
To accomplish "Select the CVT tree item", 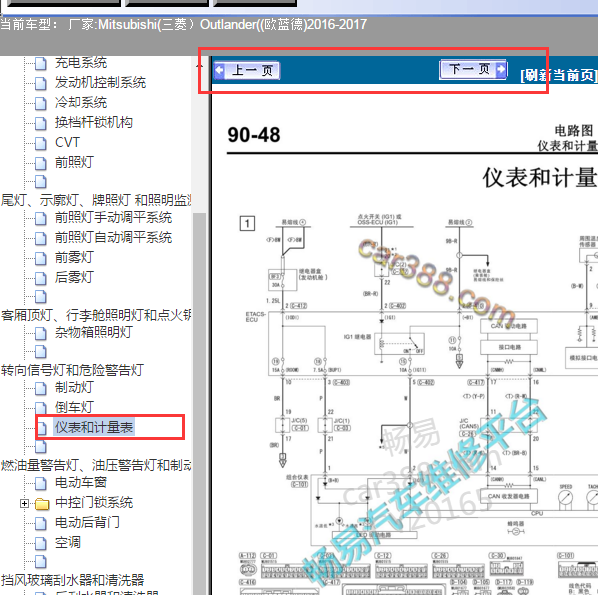I will tap(67, 142).
